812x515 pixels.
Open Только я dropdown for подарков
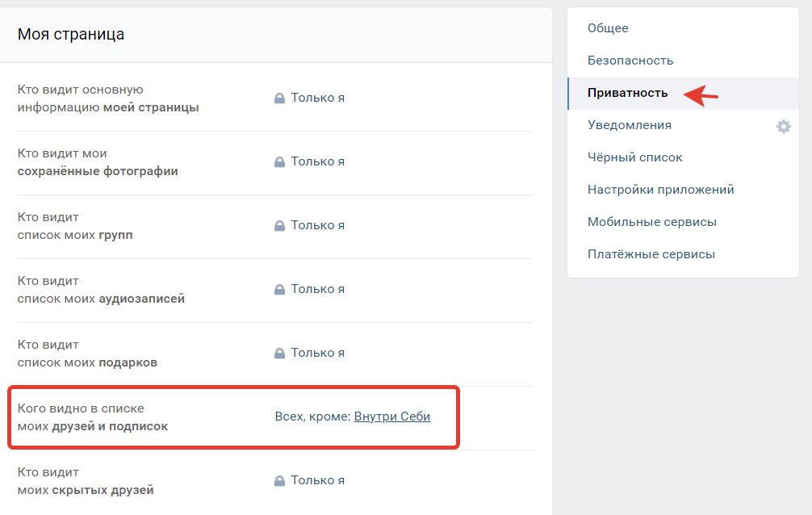coord(317,352)
